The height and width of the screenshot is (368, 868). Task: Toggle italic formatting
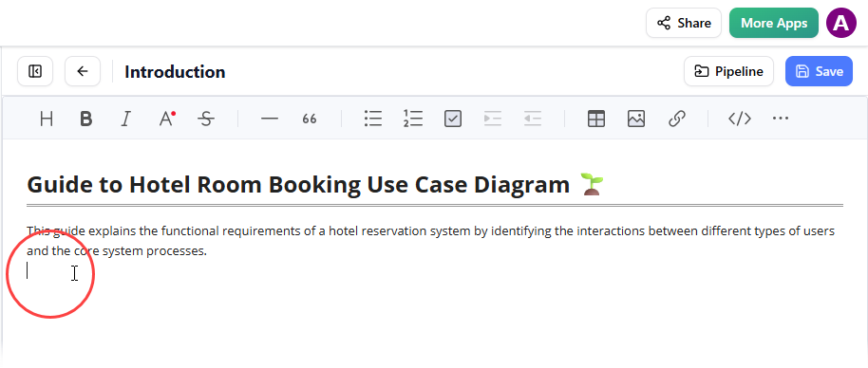[126, 119]
